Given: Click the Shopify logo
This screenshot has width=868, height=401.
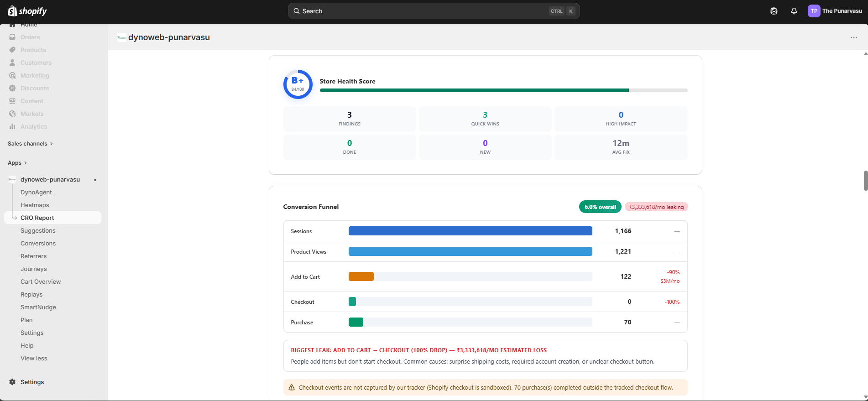Looking at the screenshot, I should pyautogui.click(x=27, y=11).
